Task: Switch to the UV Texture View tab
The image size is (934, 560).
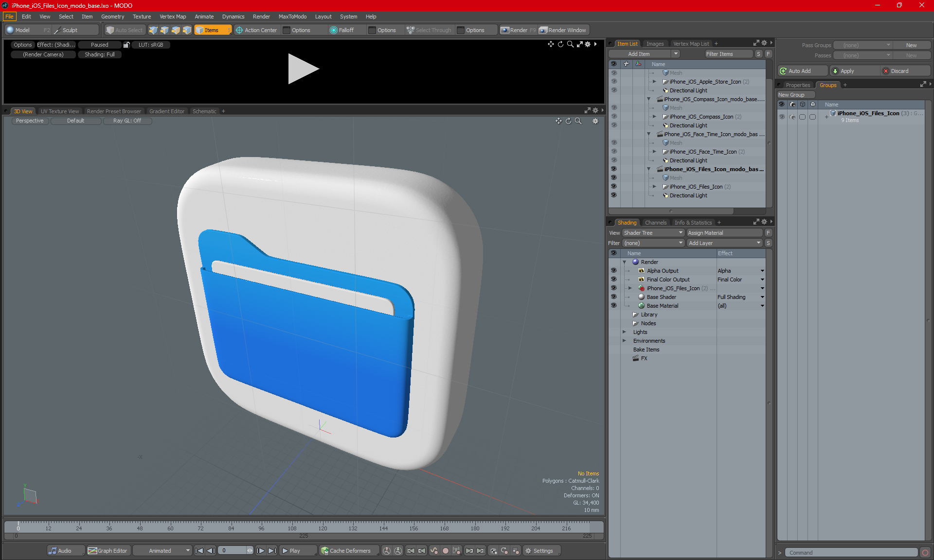Action: click(x=59, y=111)
